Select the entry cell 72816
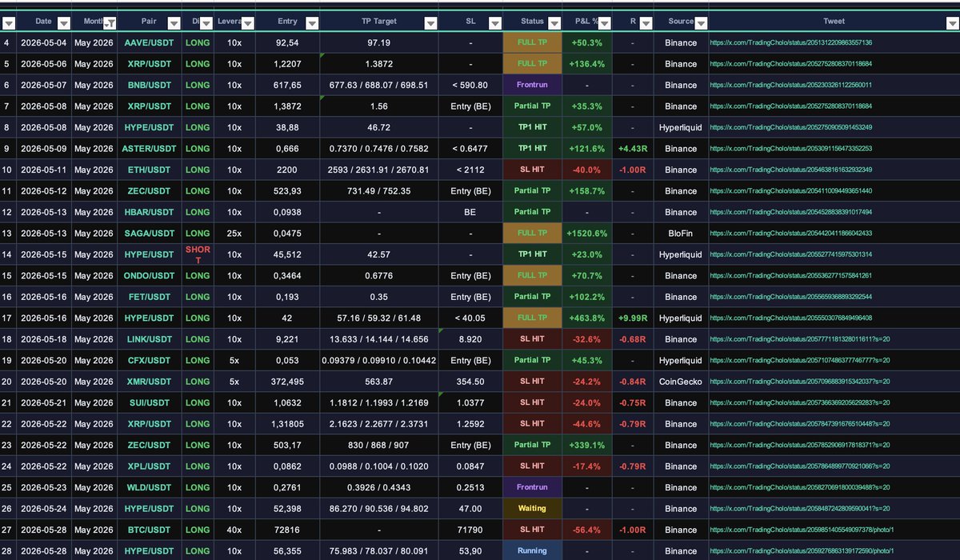This screenshot has height=560, width=960. coord(287,530)
